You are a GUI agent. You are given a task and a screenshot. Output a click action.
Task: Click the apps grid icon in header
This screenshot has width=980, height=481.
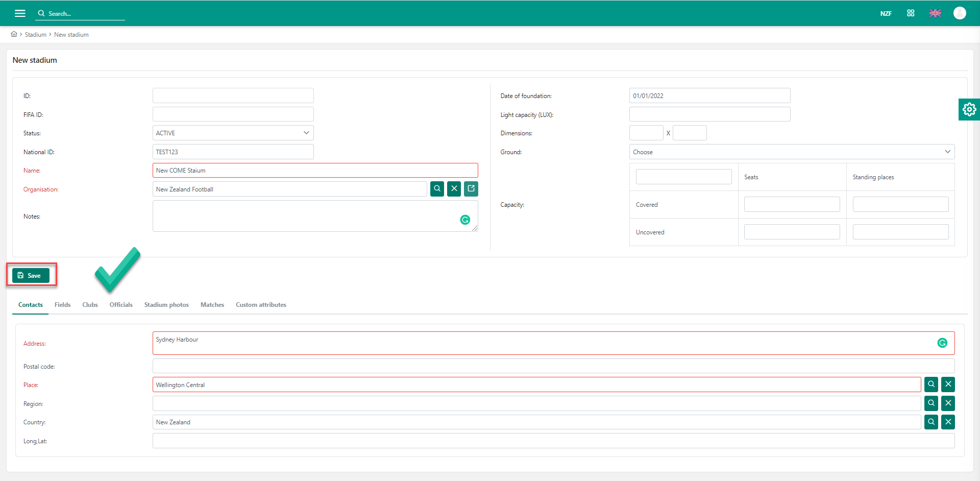coord(911,13)
